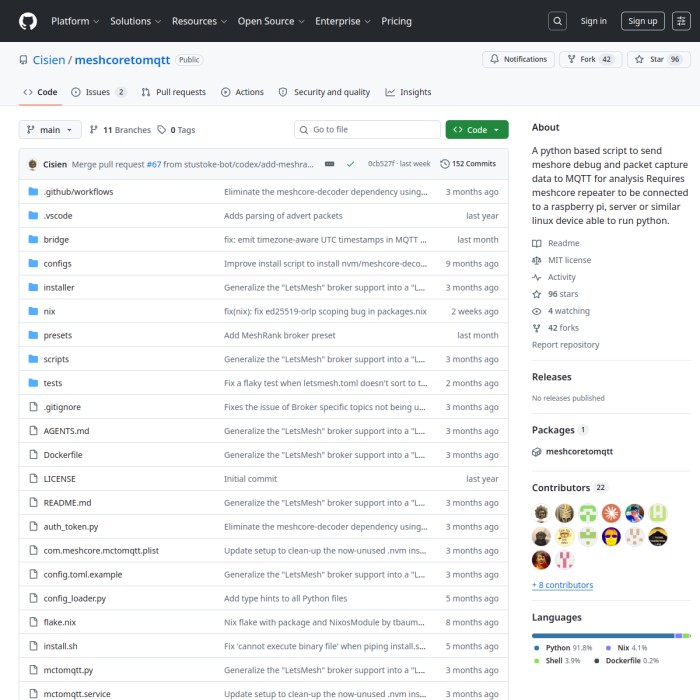Open pull request #67 link
Image resolution: width=700 pixels, height=700 pixels.
click(154, 164)
